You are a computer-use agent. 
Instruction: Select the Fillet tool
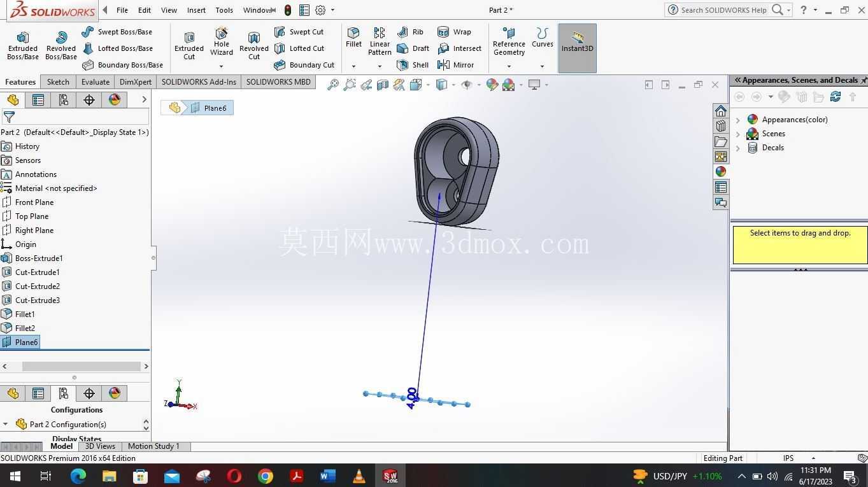point(353,38)
